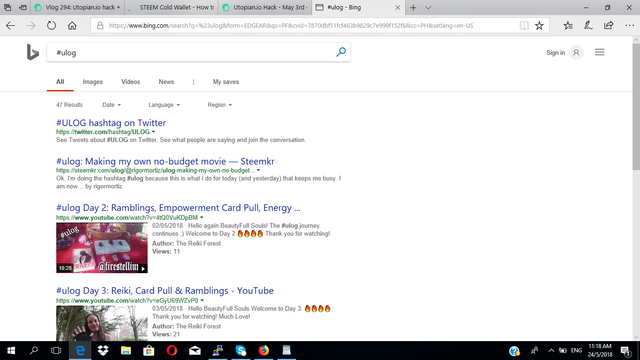Share this page icon

(609, 25)
